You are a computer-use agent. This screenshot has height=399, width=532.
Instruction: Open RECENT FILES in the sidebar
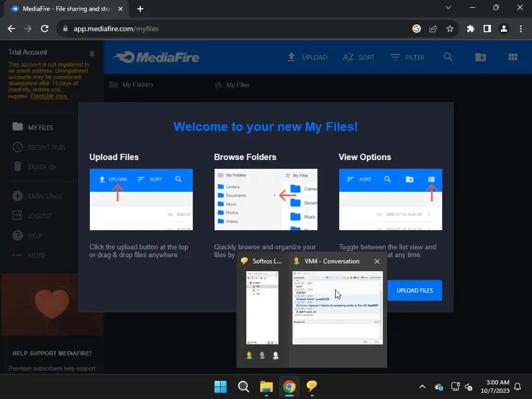(39, 147)
